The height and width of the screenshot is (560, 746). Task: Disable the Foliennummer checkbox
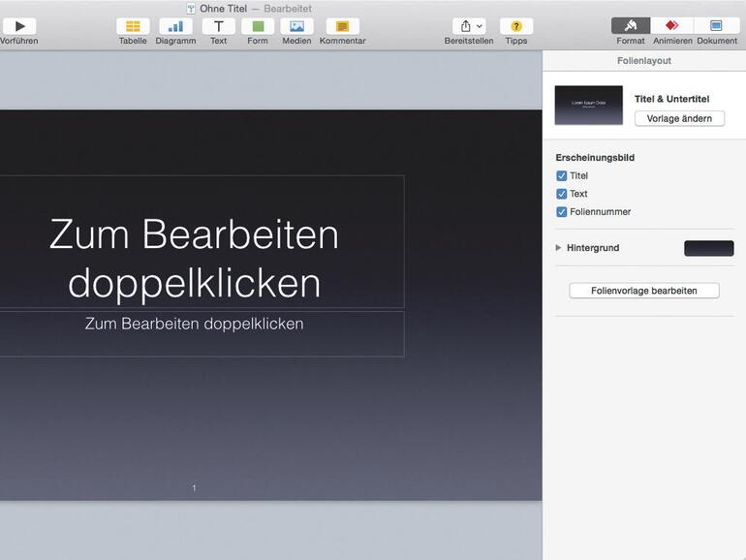(x=561, y=212)
